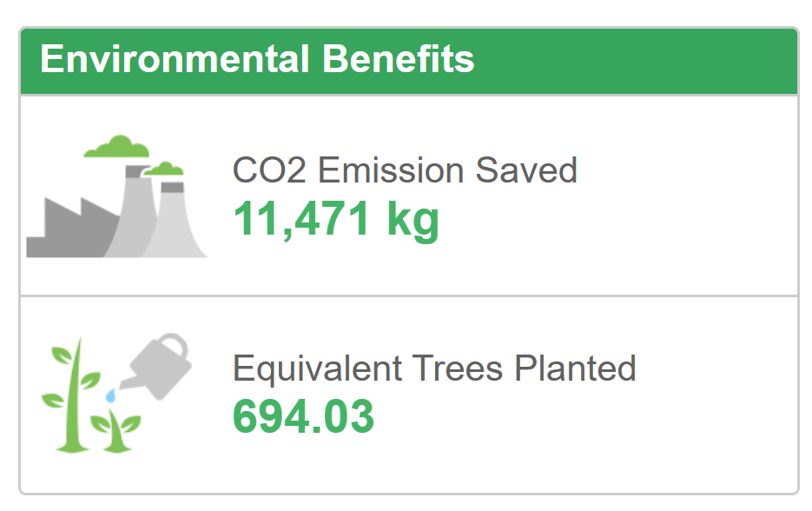Click the top leaf of the tall plant
This screenshot has width=812, height=511.
pyautogui.click(x=62, y=355)
